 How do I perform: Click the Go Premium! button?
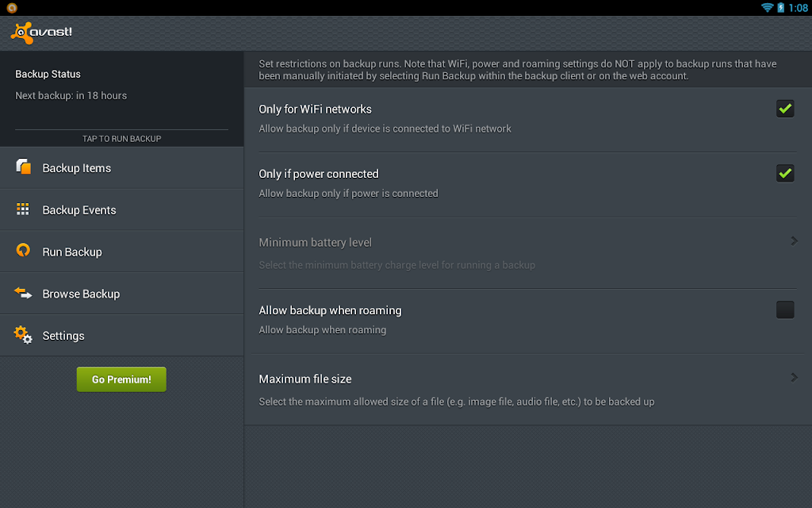click(121, 379)
